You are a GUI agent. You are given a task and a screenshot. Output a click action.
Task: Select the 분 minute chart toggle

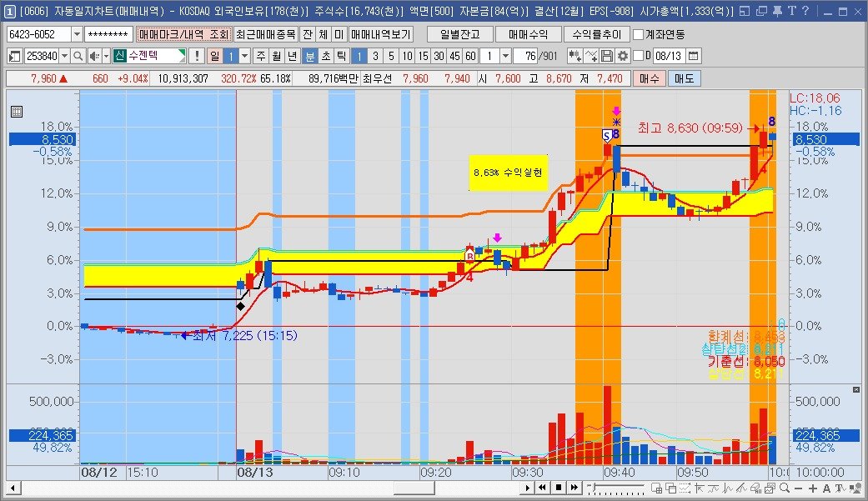pos(309,56)
